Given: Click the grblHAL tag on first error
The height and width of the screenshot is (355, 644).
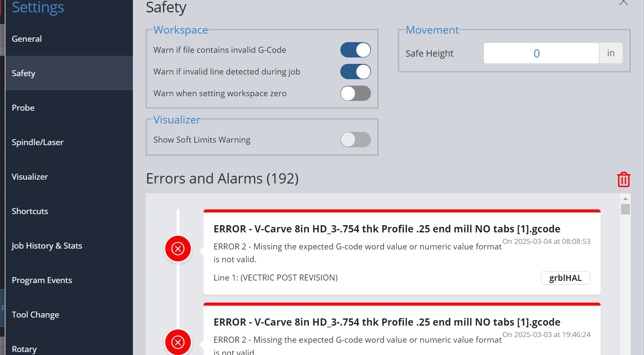Looking at the screenshot, I should tap(566, 278).
